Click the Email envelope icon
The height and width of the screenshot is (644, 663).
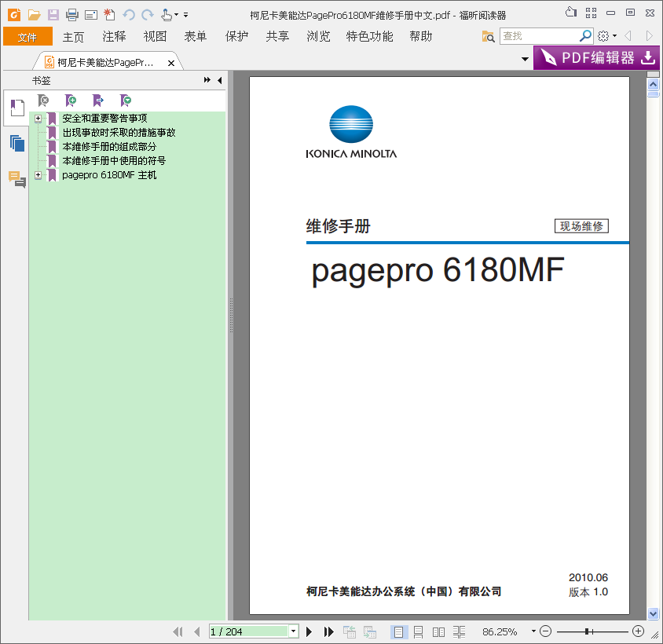(91, 16)
